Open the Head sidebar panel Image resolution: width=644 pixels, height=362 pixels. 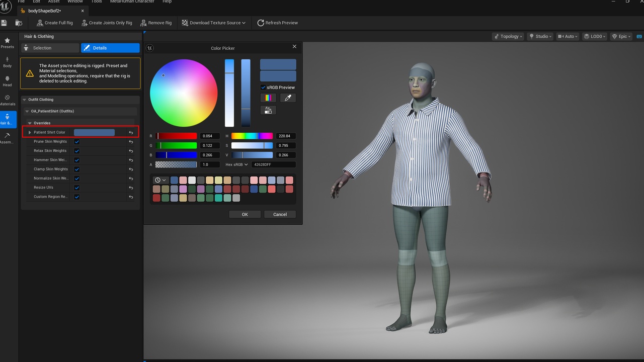click(x=7, y=81)
